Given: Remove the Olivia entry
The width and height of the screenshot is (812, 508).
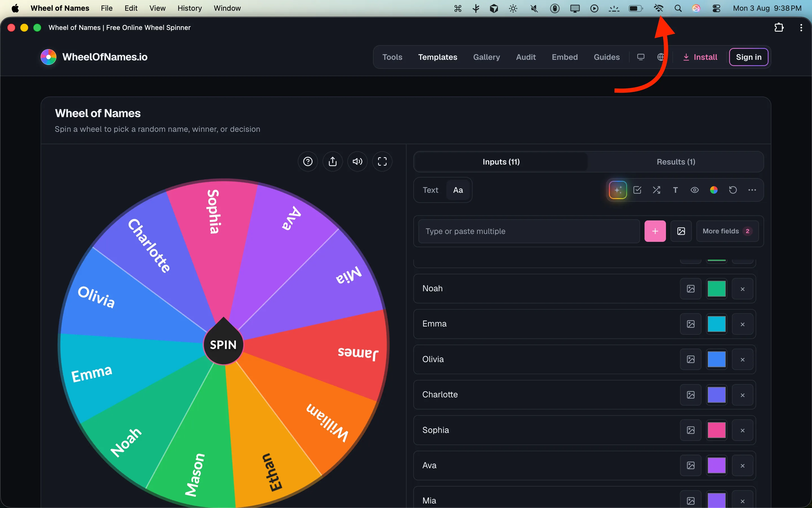Looking at the screenshot, I should (x=742, y=360).
